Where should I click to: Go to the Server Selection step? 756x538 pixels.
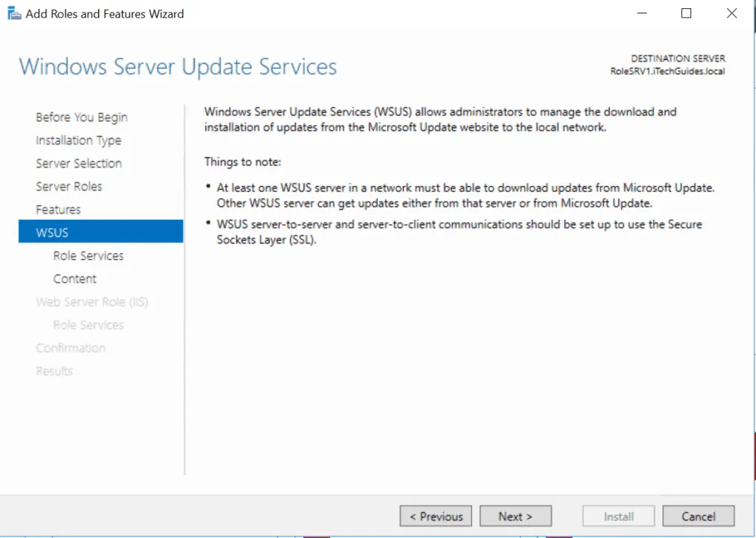point(79,163)
